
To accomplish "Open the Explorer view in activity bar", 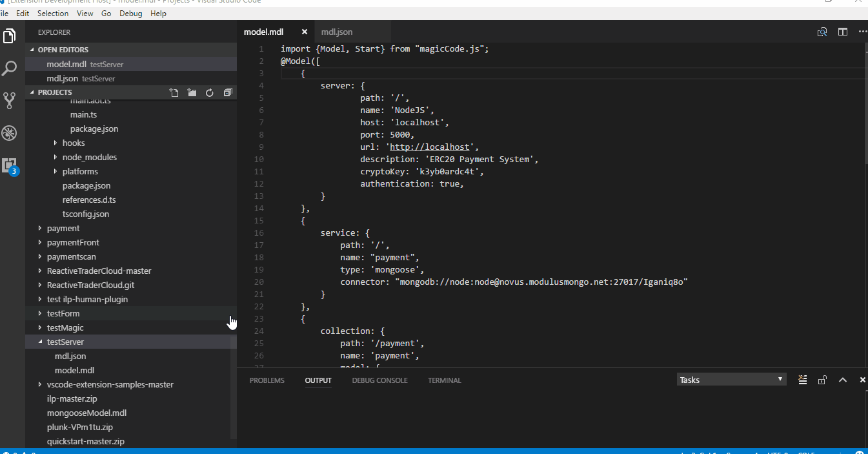I will click(x=10, y=36).
